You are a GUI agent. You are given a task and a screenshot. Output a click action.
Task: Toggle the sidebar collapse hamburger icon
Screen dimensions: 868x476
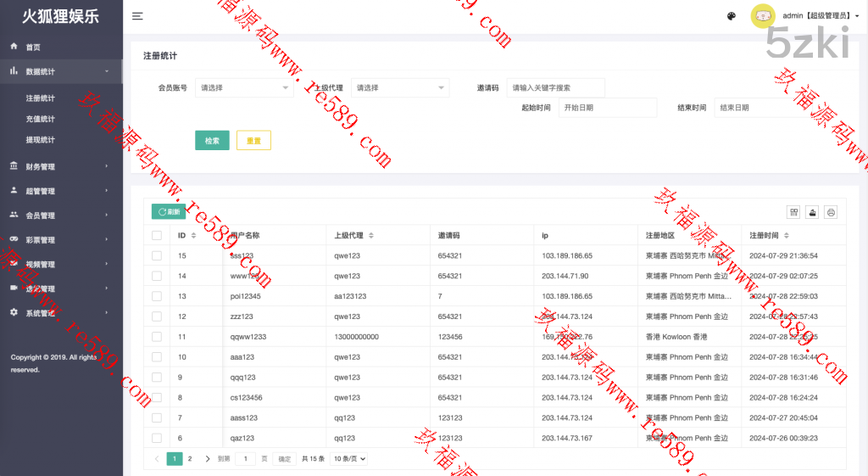click(137, 16)
